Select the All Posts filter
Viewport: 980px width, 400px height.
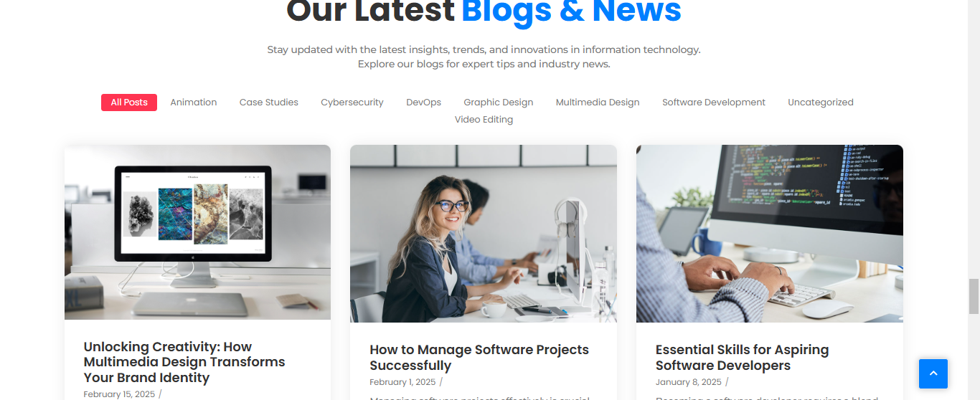click(x=129, y=103)
